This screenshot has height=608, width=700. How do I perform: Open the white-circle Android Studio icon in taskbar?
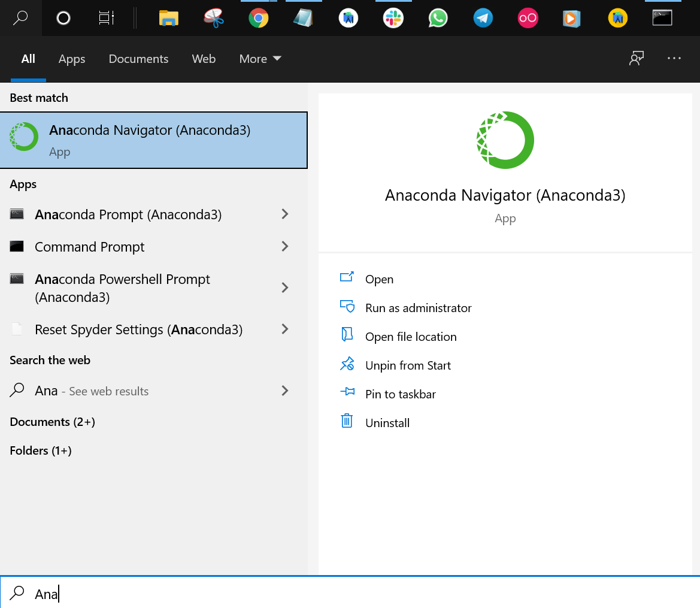pos(349,19)
